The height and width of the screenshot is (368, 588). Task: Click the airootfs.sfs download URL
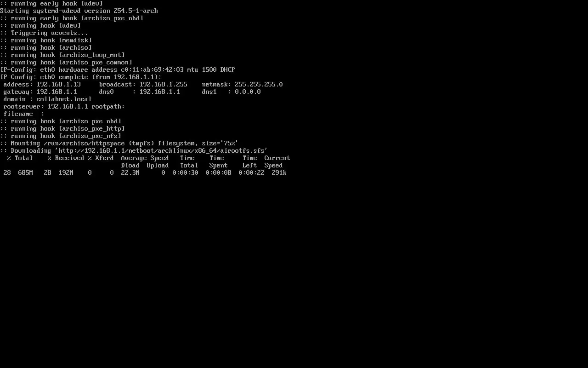tap(161, 150)
